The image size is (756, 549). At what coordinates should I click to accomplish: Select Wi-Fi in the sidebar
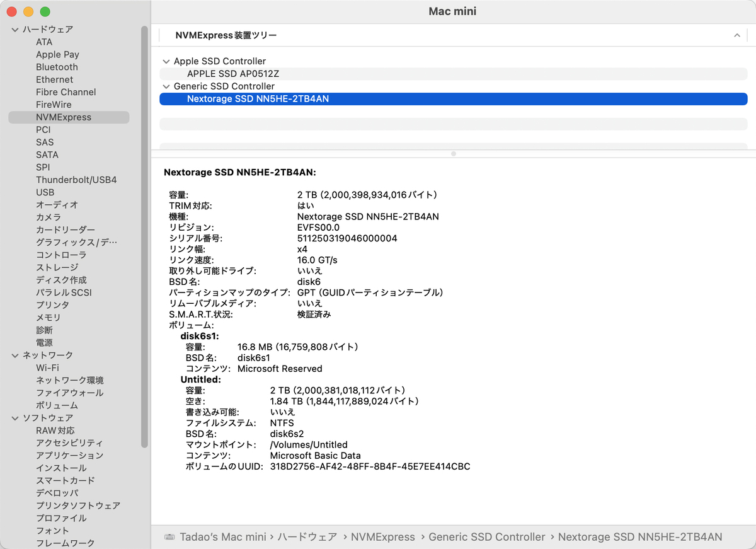tap(47, 368)
